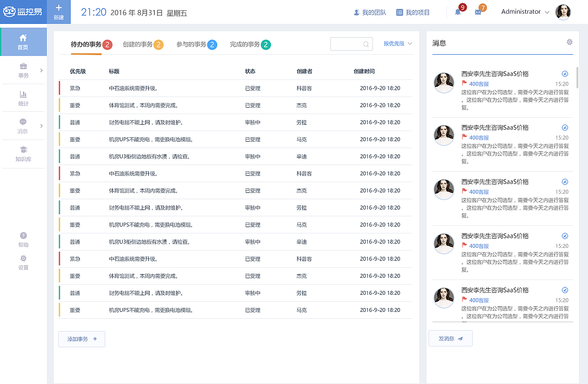The height and width of the screenshot is (384, 588).
Task: Click the 我的团队 link
Action: tap(370, 12)
